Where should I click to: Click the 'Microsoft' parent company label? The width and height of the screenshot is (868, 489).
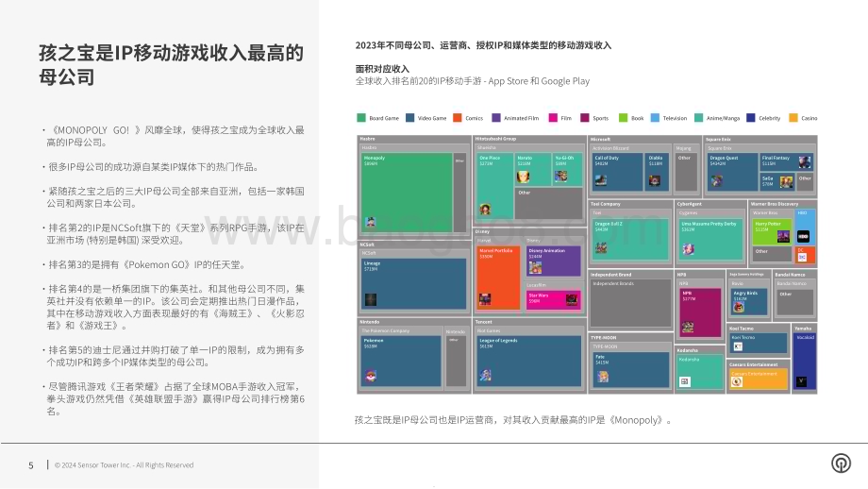tap(600, 139)
